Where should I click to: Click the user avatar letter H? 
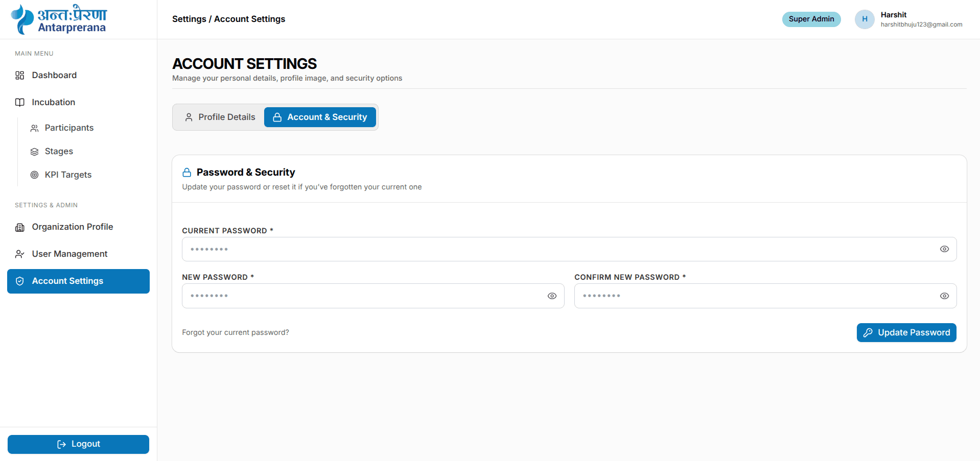(x=865, y=19)
